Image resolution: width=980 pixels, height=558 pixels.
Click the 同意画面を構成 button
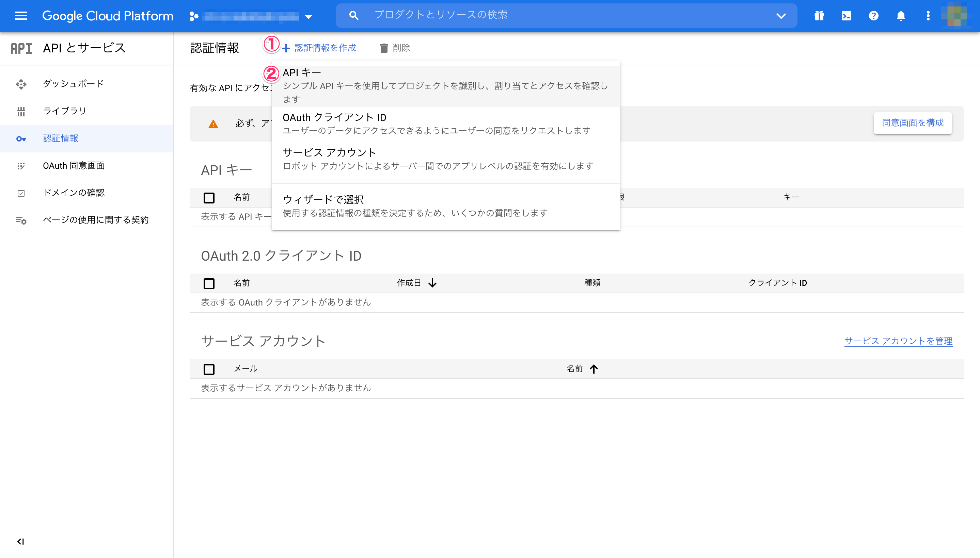click(912, 122)
